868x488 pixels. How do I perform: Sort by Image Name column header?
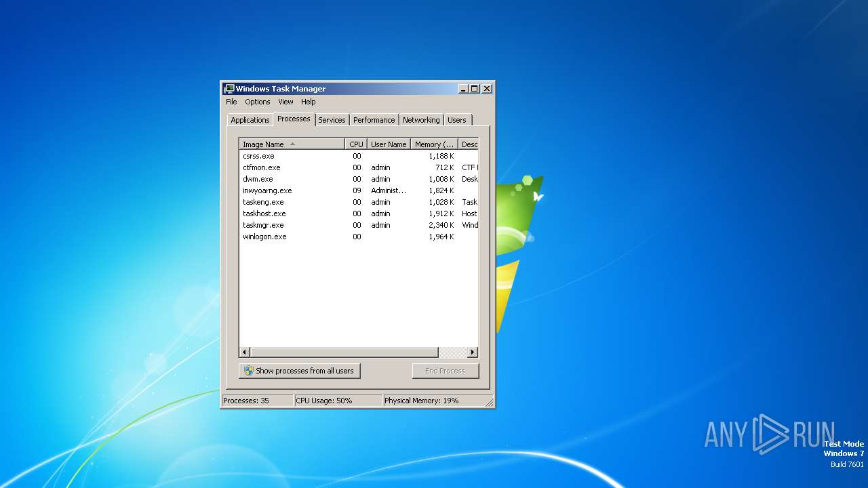(292, 144)
